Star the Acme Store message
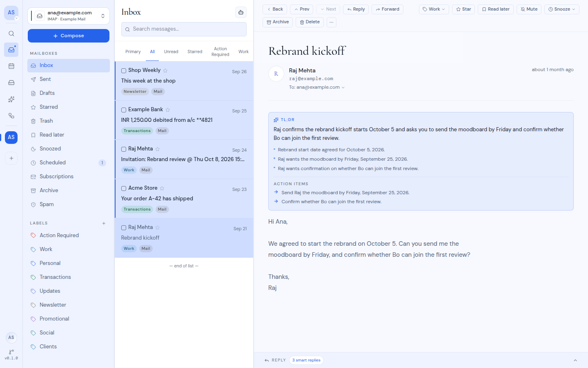This screenshot has height=368, width=588. click(x=162, y=188)
